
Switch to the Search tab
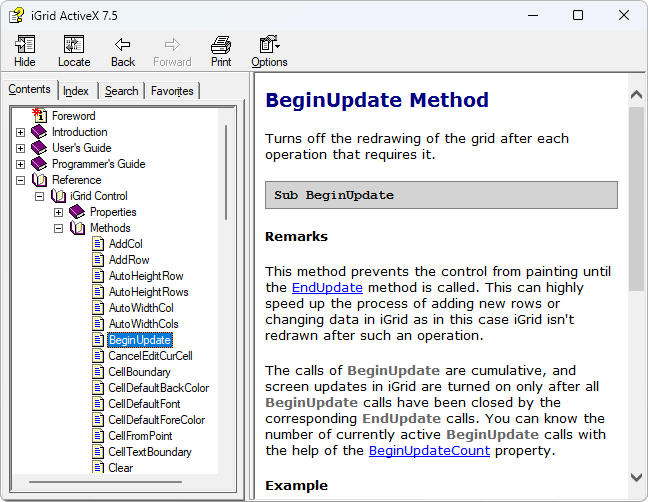[x=122, y=91]
